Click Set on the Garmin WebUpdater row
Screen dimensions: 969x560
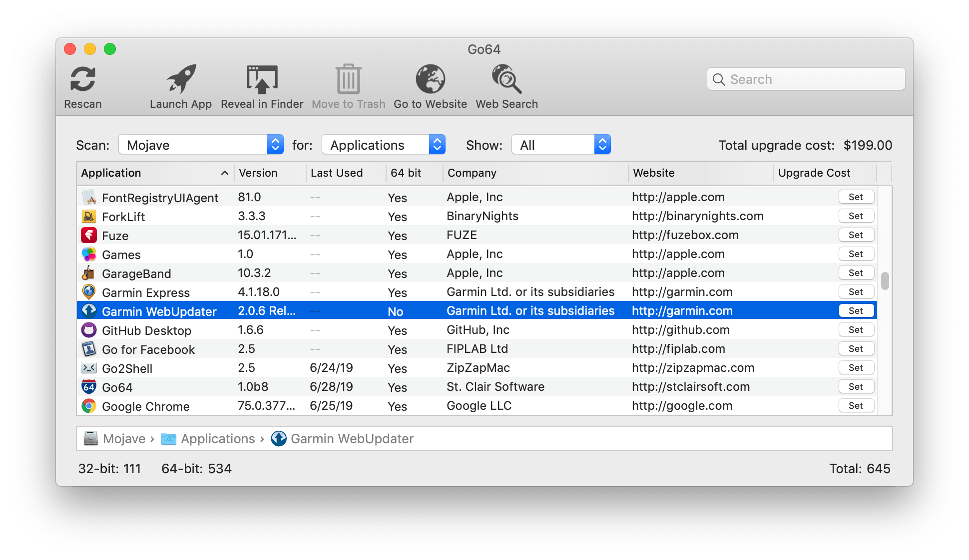[x=856, y=310]
